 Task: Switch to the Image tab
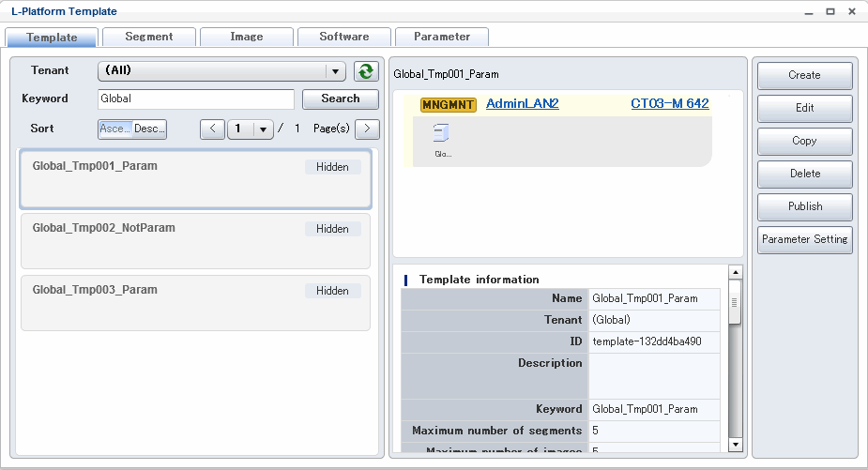tap(246, 37)
